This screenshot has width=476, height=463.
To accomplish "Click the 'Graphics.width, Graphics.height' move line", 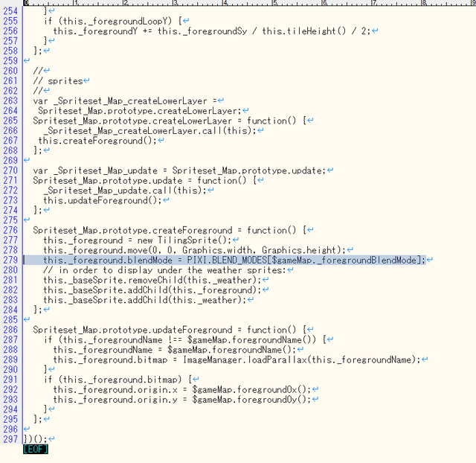I will (x=194, y=250).
